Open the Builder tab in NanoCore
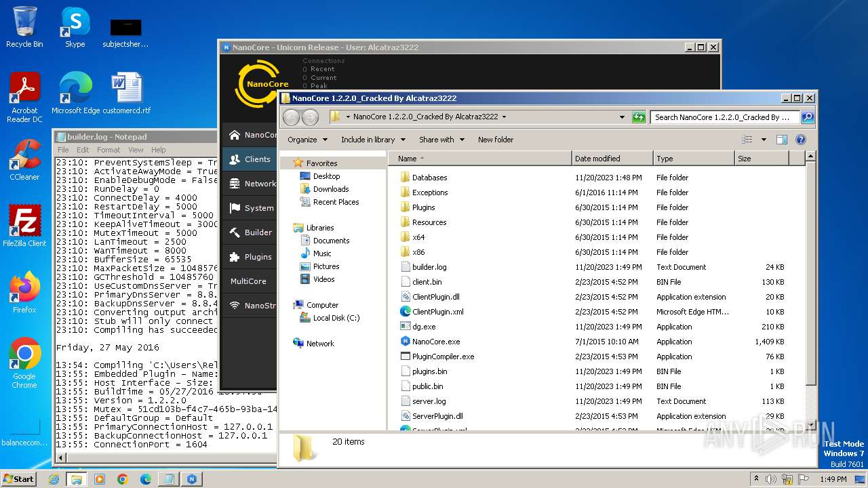The height and width of the screenshot is (488, 868). 249,232
